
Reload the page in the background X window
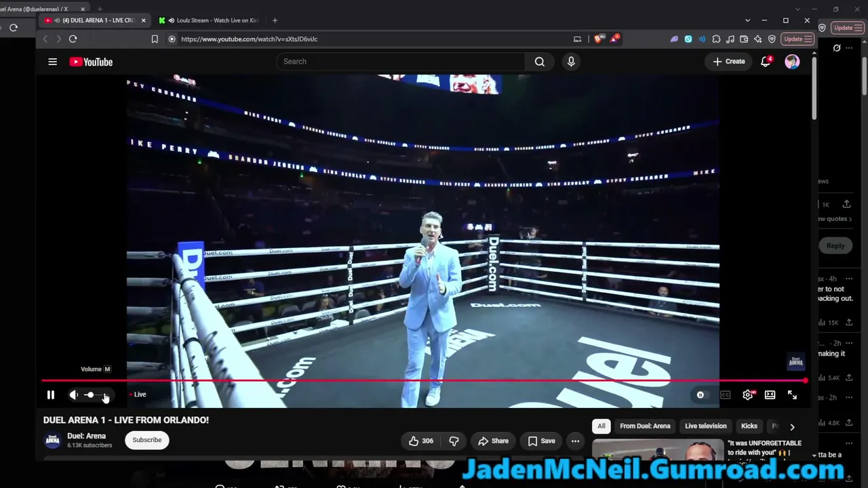pyautogui.click(x=13, y=28)
